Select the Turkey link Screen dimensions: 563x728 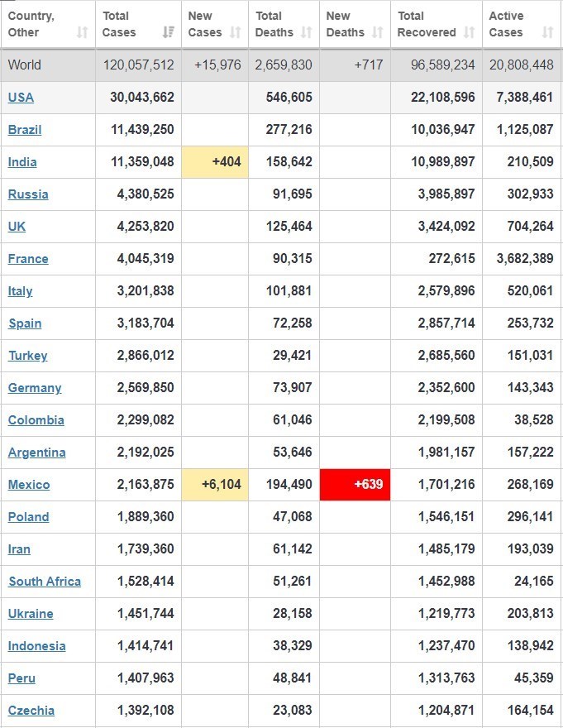tap(28, 356)
